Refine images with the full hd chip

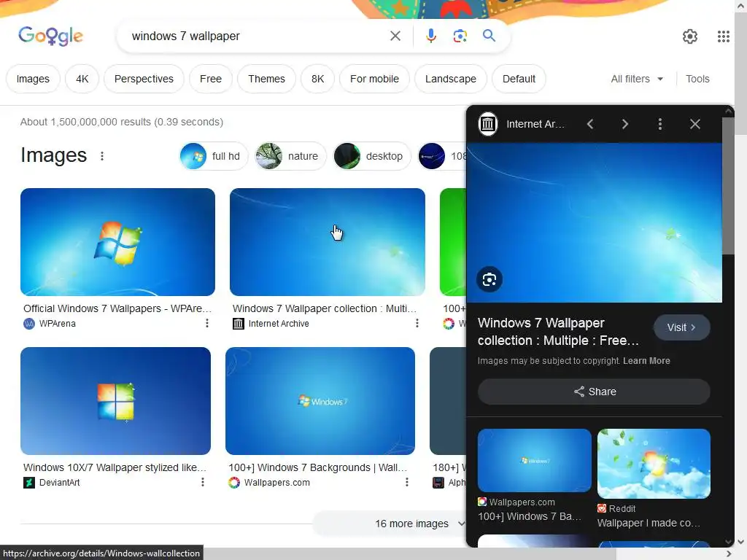214,156
